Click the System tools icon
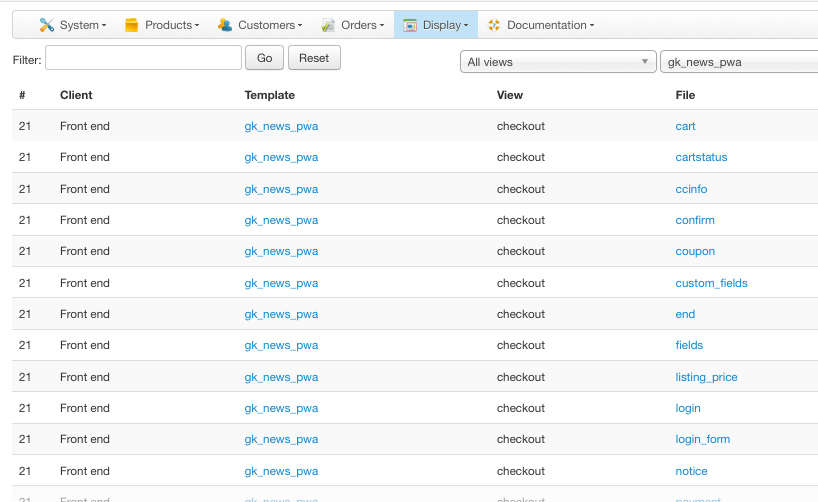The width and height of the screenshot is (818, 502). point(46,25)
